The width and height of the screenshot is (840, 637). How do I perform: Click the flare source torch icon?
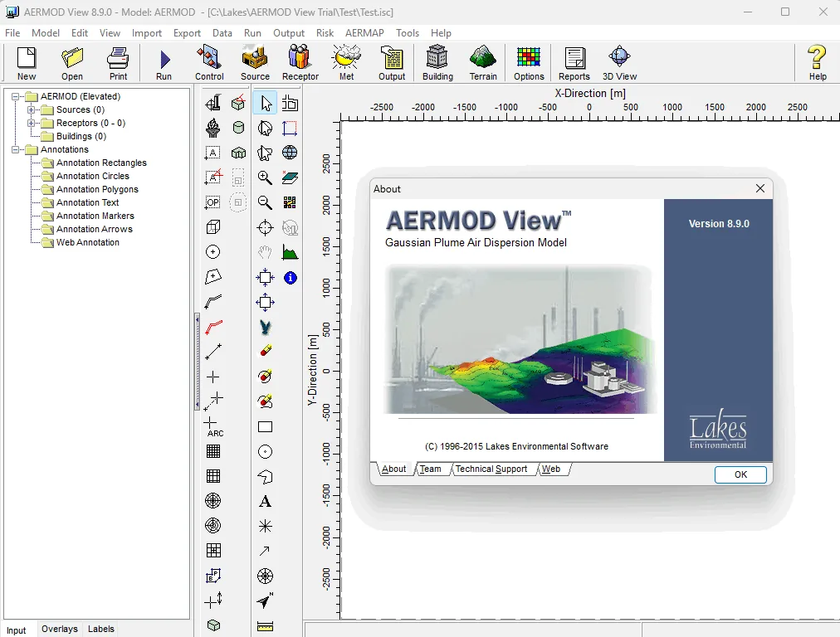point(212,128)
